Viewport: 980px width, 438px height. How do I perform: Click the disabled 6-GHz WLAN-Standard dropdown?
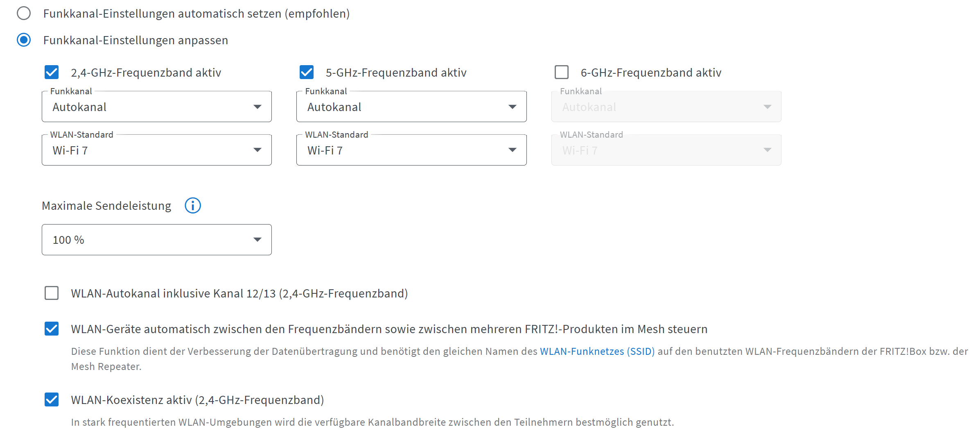tap(666, 150)
